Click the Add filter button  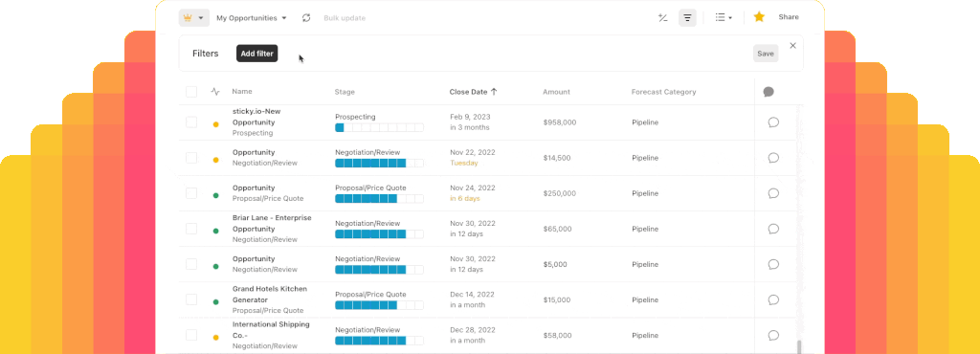click(256, 54)
